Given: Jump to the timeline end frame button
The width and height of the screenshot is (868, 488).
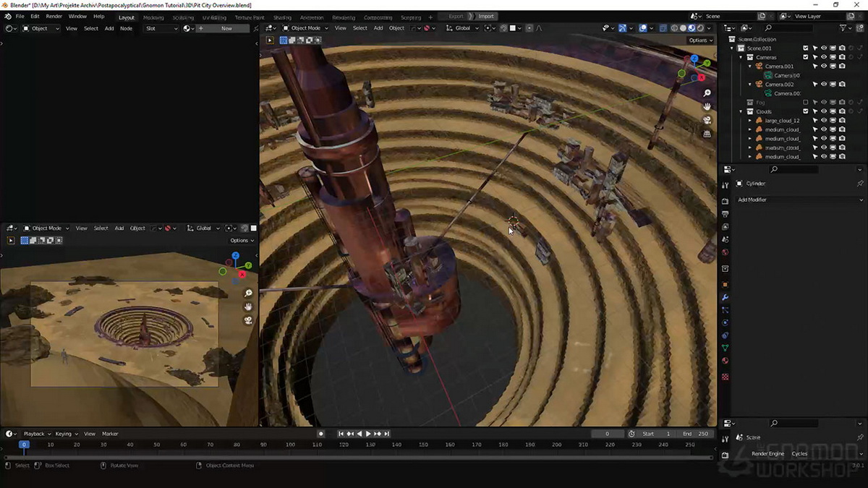Looking at the screenshot, I should 387,434.
